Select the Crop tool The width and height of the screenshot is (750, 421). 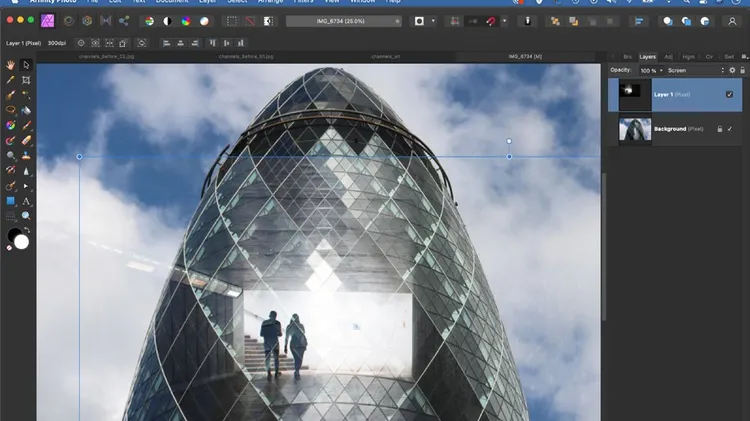click(x=26, y=80)
